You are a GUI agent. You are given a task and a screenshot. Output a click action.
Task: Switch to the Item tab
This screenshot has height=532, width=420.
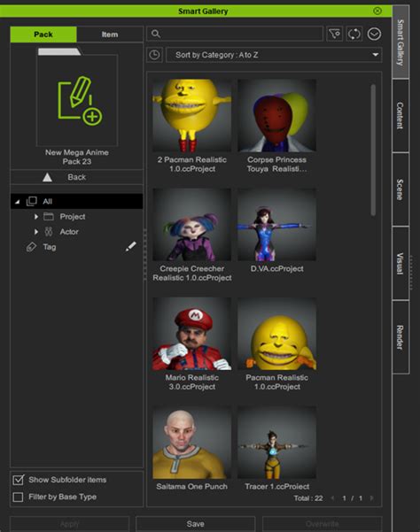[x=110, y=35]
